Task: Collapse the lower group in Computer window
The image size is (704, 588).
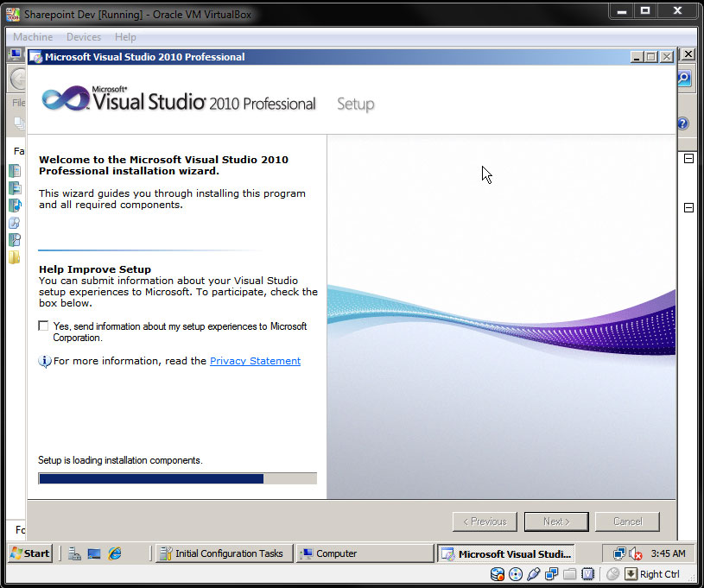Action: 688,207
